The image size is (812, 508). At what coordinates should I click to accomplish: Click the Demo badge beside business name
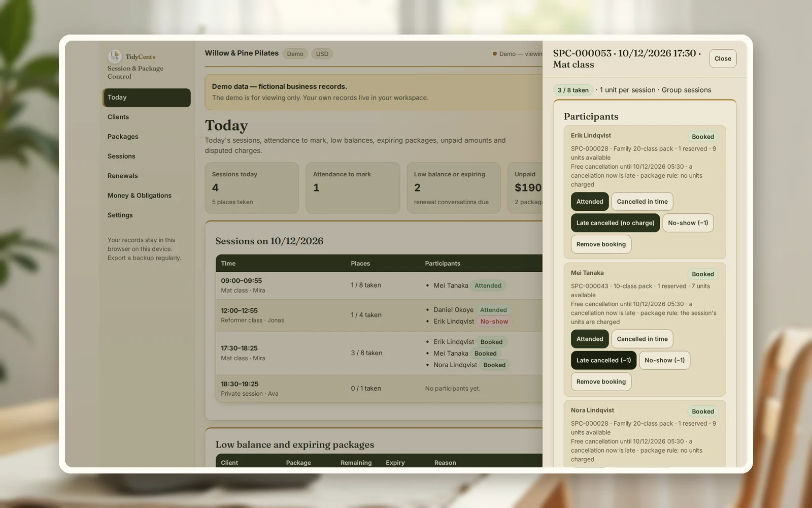coord(295,54)
